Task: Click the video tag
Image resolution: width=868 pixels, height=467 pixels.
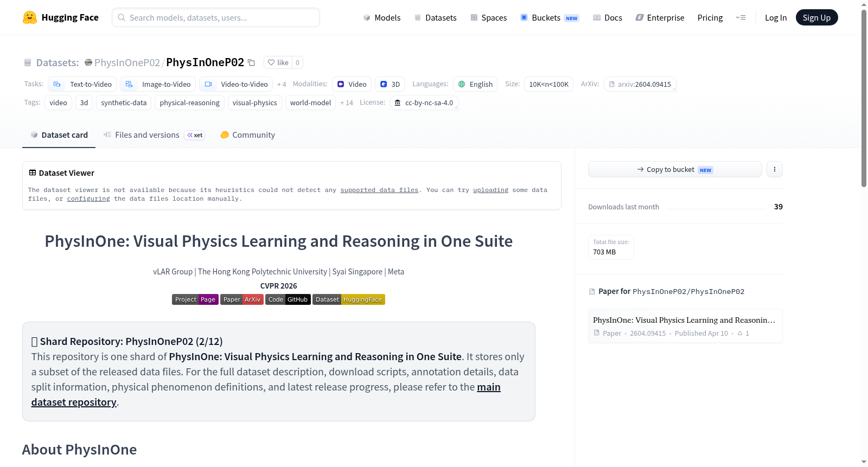Action: (x=58, y=103)
